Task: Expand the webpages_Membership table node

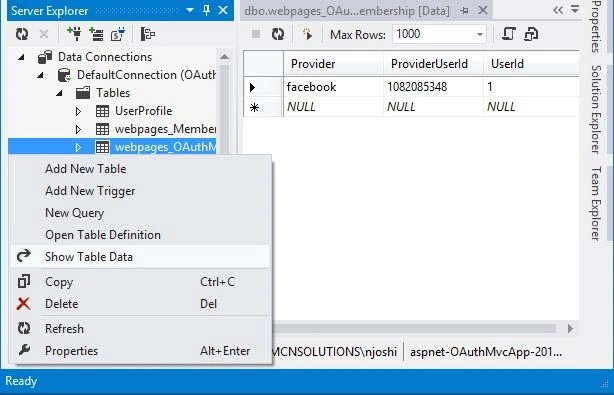Action: click(78, 129)
